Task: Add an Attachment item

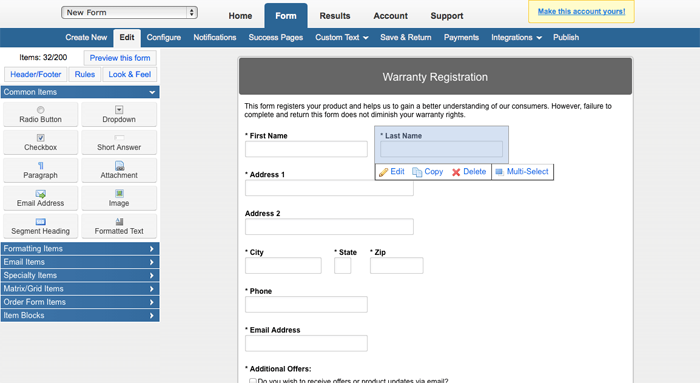Action: pyautogui.click(x=119, y=171)
